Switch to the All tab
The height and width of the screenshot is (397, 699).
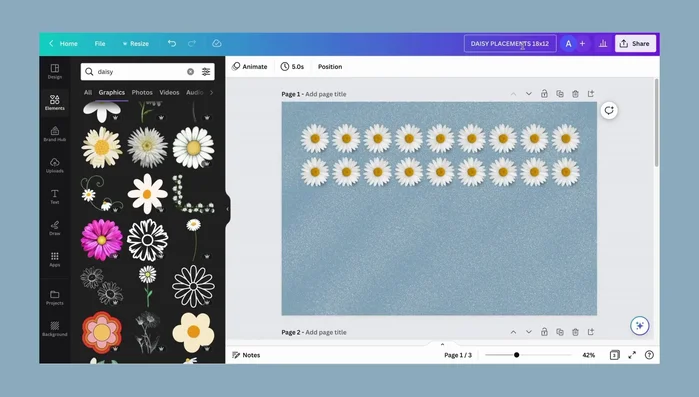click(x=88, y=92)
